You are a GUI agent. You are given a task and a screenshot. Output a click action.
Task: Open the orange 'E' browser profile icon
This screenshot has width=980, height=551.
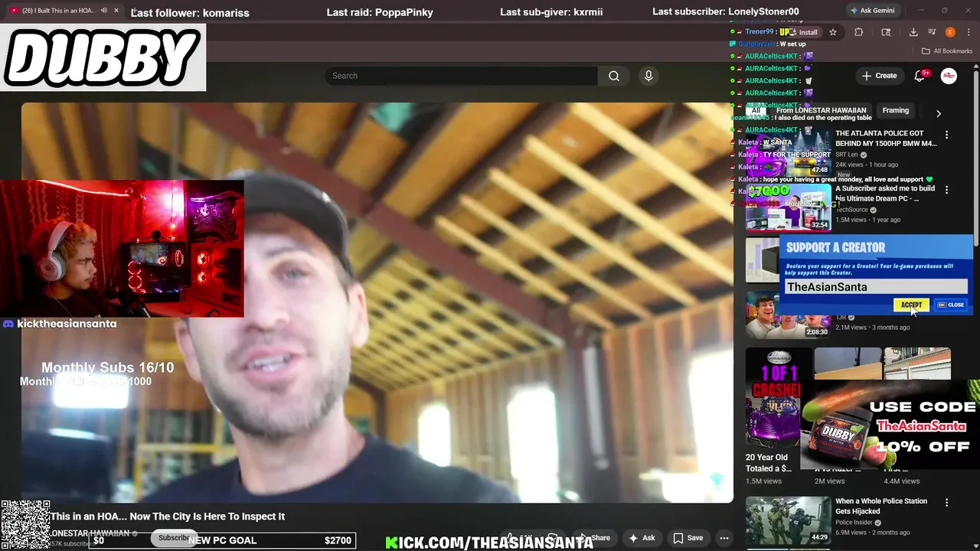[x=950, y=32]
